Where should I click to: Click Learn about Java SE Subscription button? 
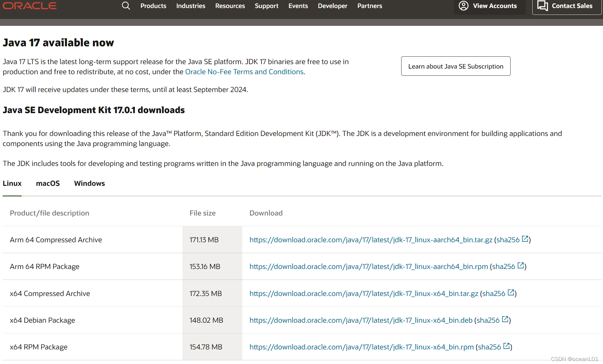pos(455,66)
